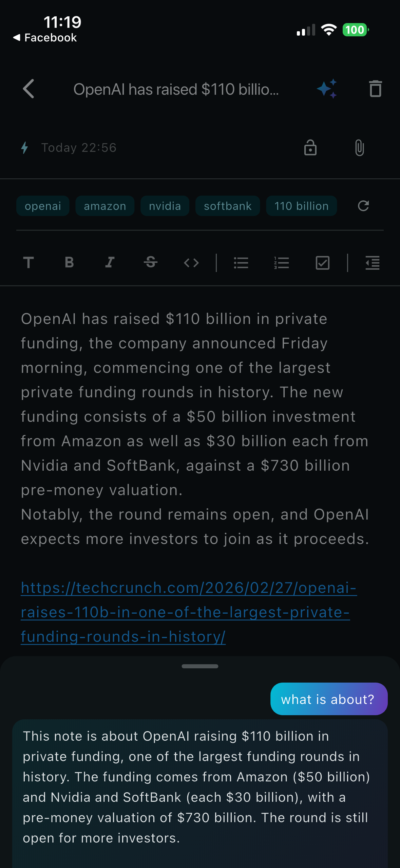
Task: Toggle bold formatting
Action: click(69, 263)
